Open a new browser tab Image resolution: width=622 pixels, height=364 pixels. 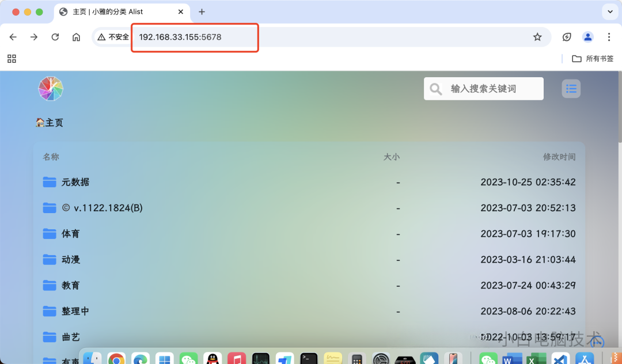(202, 12)
